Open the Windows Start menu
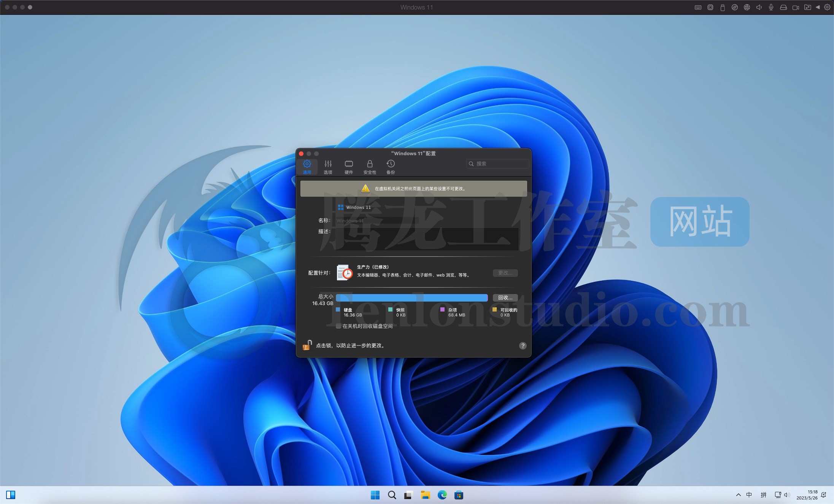 (375, 495)
